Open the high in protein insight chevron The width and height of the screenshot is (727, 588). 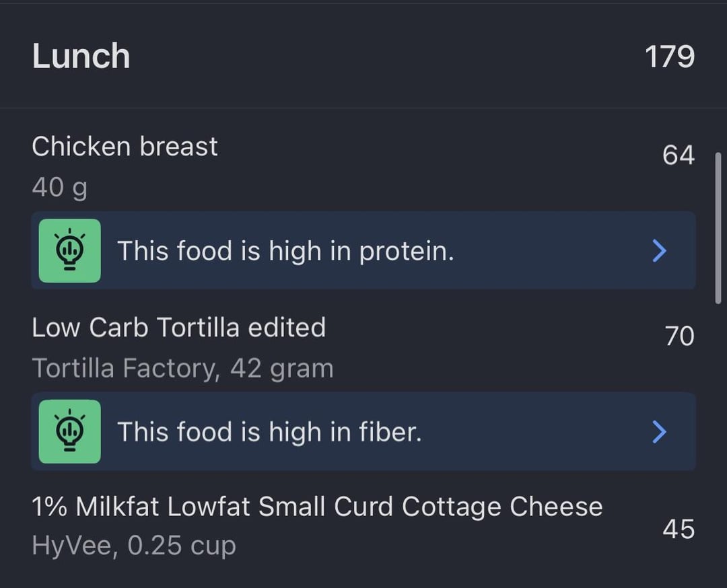point(659,251)
